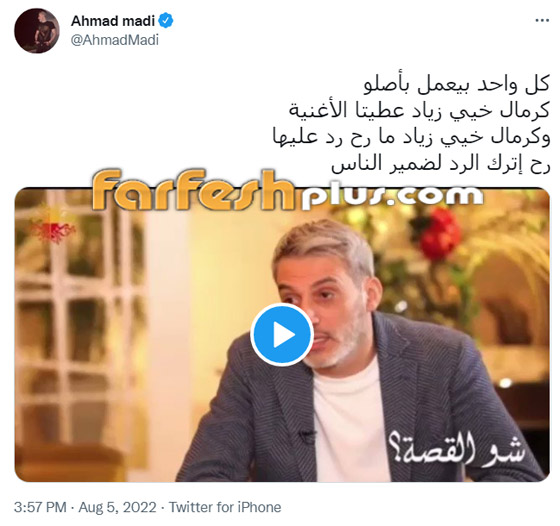The width and height of the screenshot is (560, 526).
Task: Click tweet line starting كل واحد بيعمل
Action: coord(456,85)
